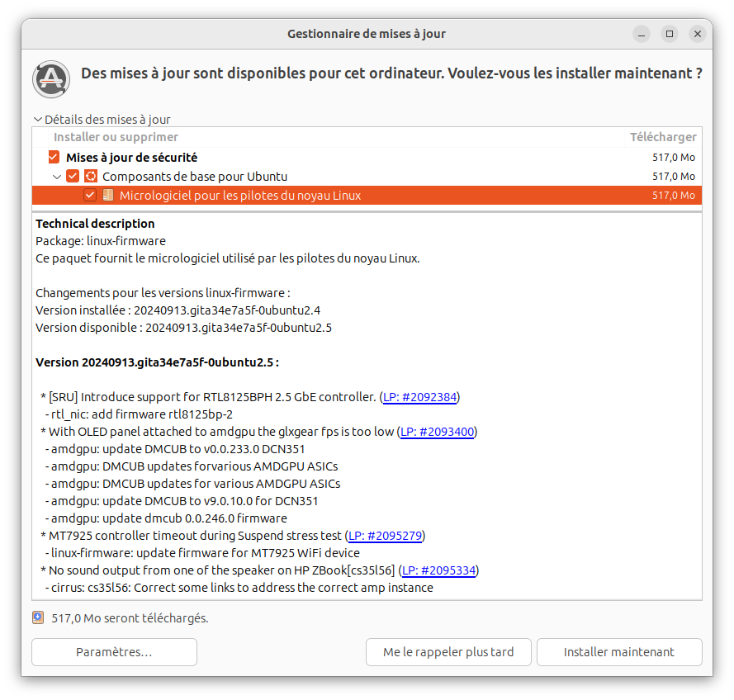
Task: Start updates with Installer maintenant
Action: point(619,652)
